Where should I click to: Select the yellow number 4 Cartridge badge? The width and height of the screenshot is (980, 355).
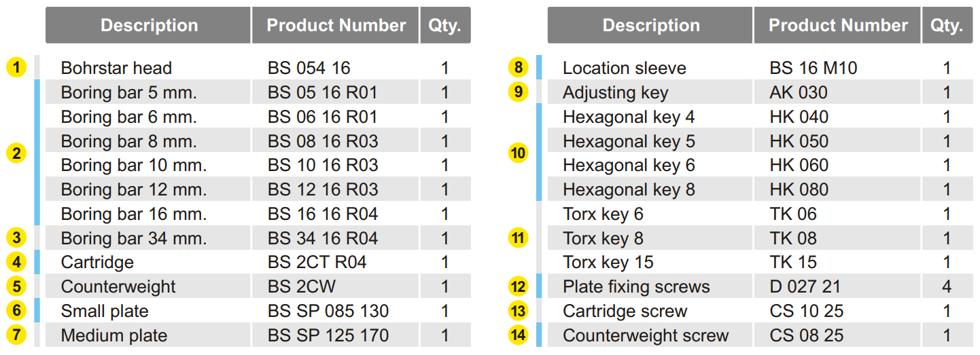[16, 262]
